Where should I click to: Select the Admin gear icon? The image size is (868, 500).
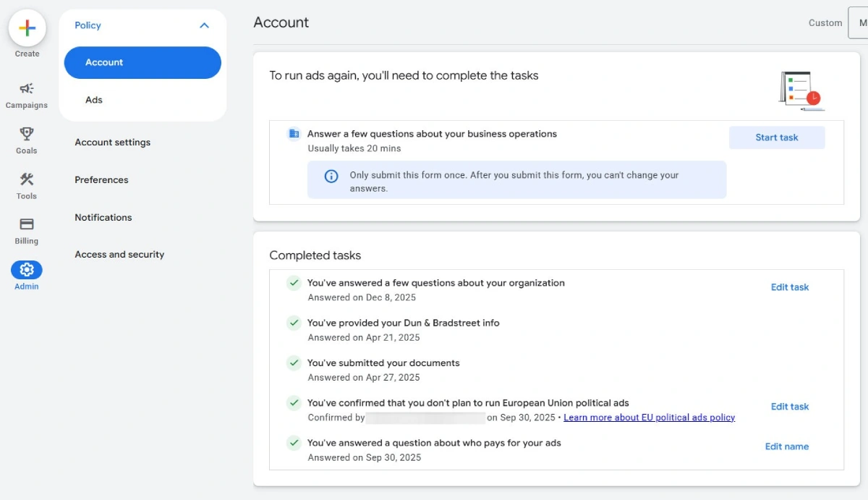pyautogui.click(x=27, y=270)
